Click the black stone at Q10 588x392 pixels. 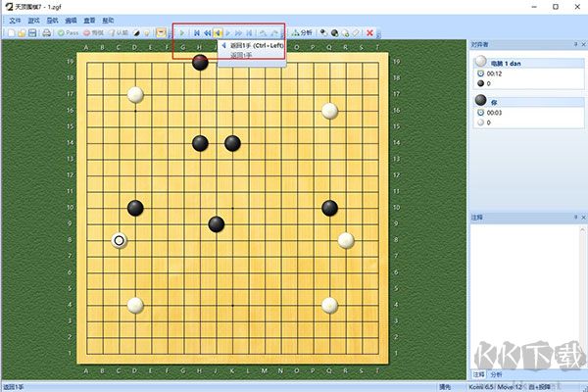[329, 208]
